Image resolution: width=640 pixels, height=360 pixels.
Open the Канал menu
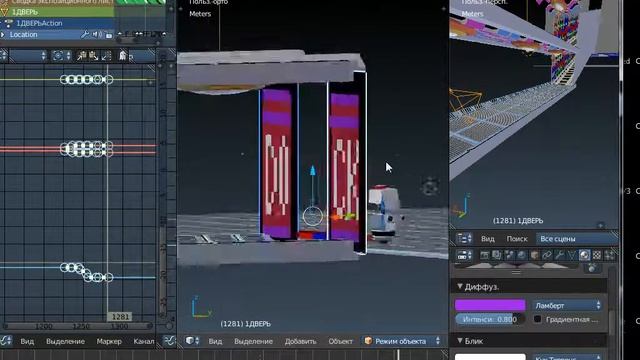(144, 341)
